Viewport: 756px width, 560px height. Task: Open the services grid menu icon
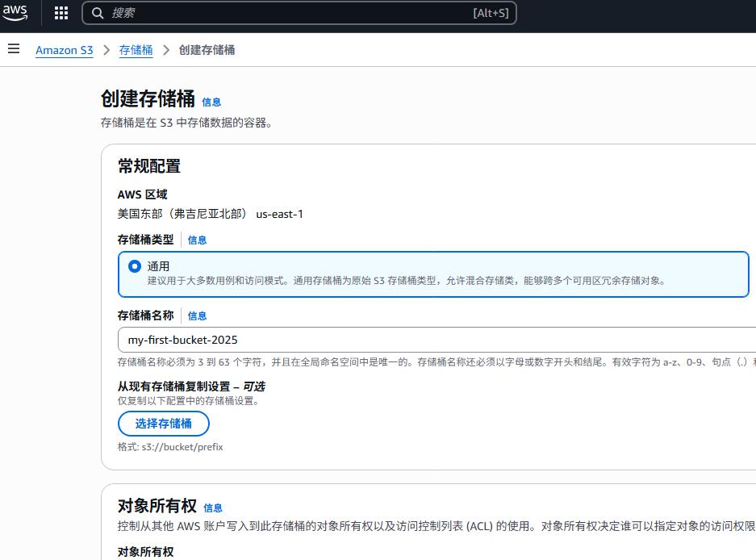pyautogui.click(x=61, y=13)
